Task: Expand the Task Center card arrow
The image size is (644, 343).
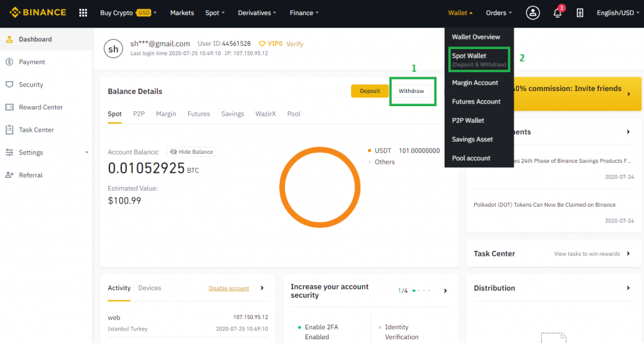Action: 628,254
